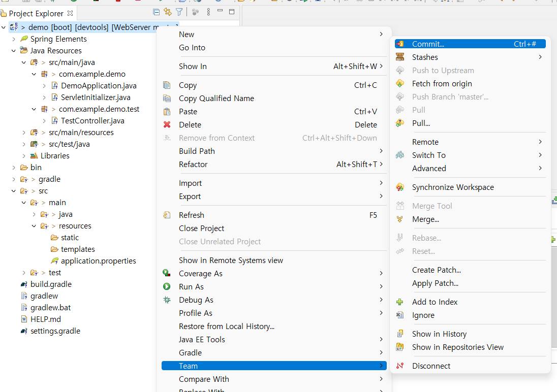Select settings.gradle file
557x392 pixels.
55,331
